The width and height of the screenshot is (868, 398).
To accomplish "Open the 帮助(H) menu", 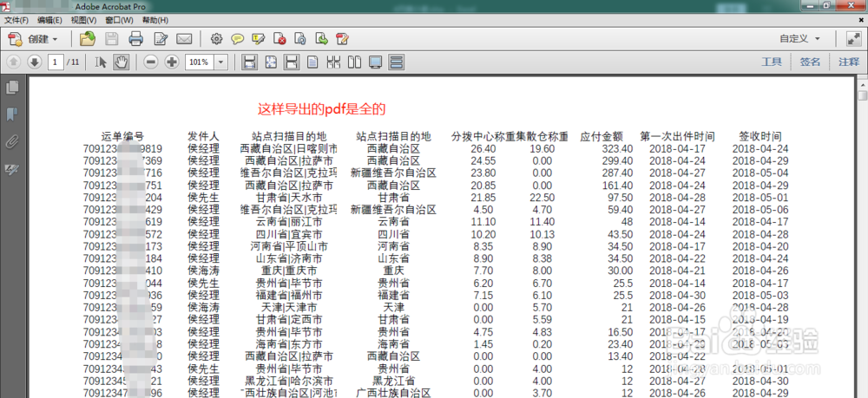I will [155, 20].
